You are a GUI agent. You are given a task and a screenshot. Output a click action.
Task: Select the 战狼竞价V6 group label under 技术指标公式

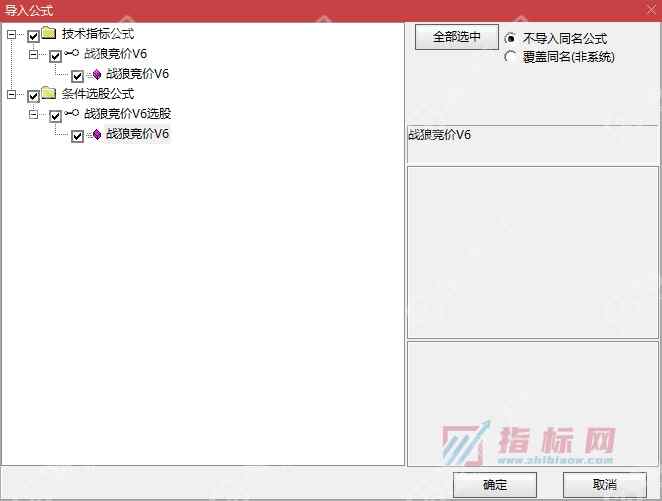tap(115, 54)
